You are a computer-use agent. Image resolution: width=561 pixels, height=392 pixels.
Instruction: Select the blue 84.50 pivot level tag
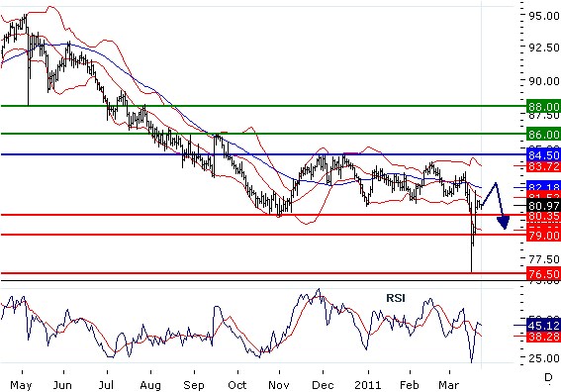(x=544, y=155)
